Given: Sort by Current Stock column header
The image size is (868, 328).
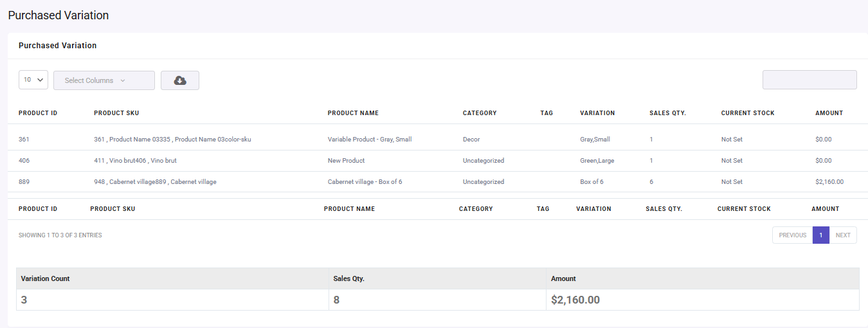Looking at the screenshot, I should pyautogui.click(x=748, y=113).
